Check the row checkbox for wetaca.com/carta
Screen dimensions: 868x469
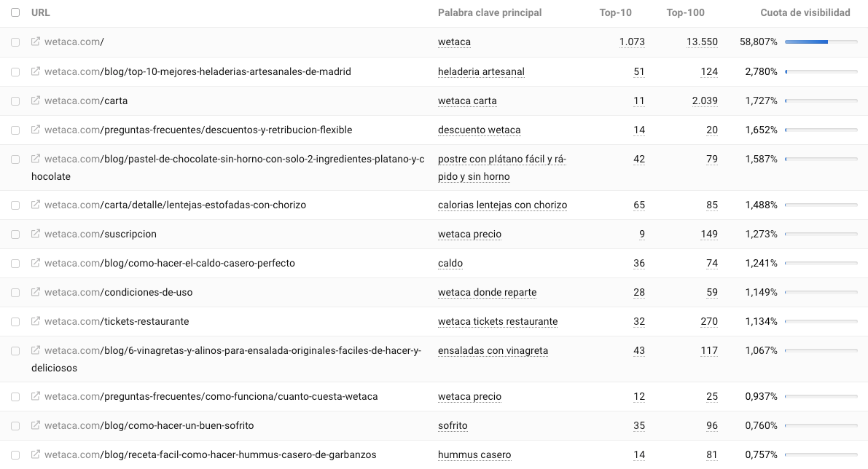[x=15, y=100]
